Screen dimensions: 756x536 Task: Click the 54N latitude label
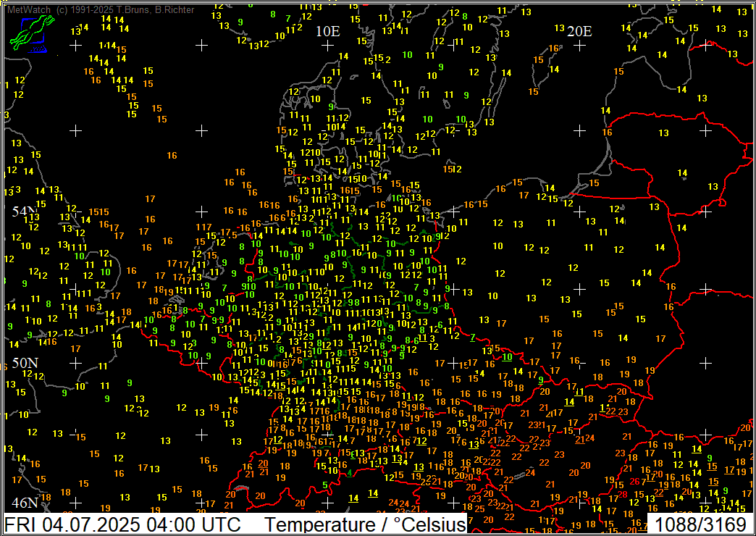point(25,211)
